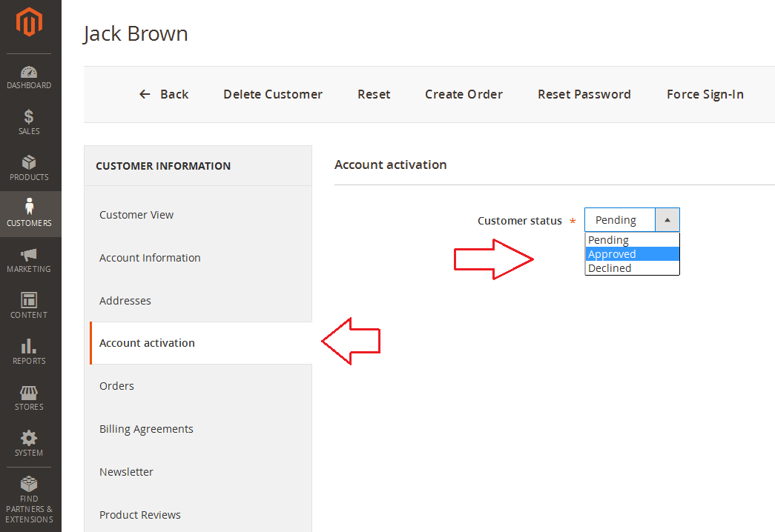Click the Magento logo icon
The width and height of the screenshot is (775, 532).
point(29,22)
